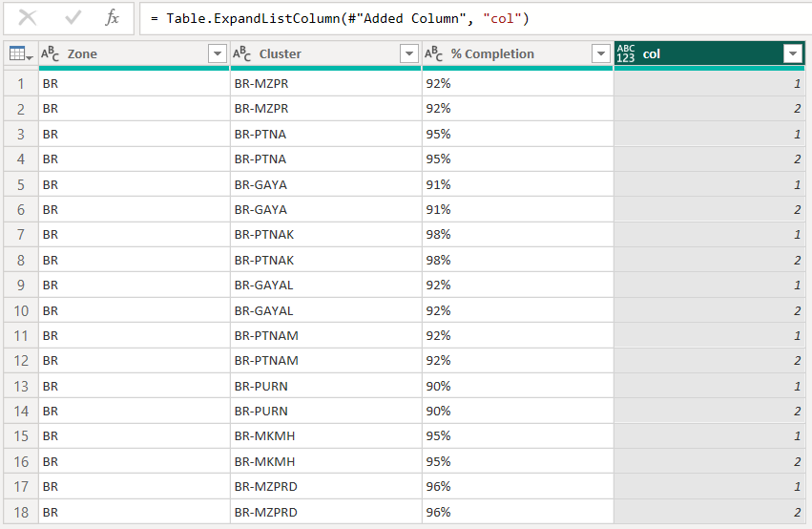This screenshot has height=529, width=812.
Task: Click BR-GAYA cell in row 6
Action: (x=326, y=209)
